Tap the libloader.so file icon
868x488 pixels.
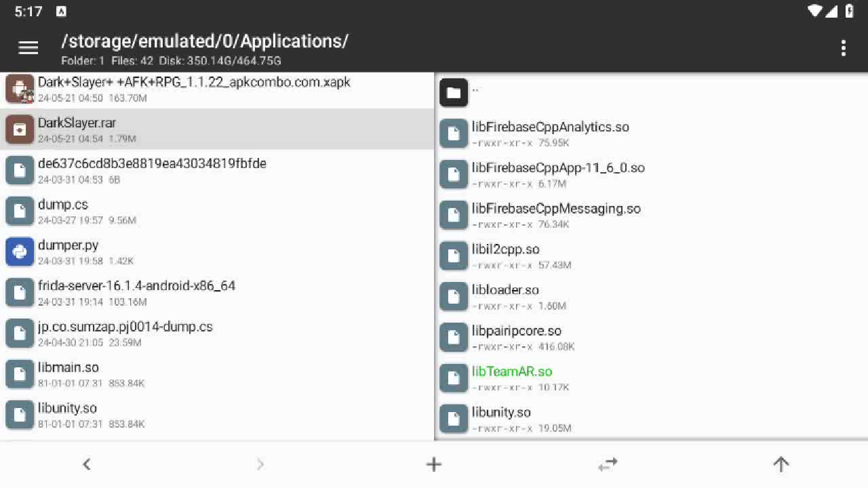(454, 296)
